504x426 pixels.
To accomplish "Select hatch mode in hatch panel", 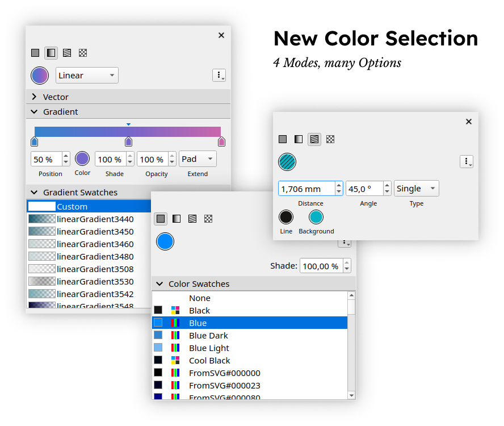I will pos(314,139).
